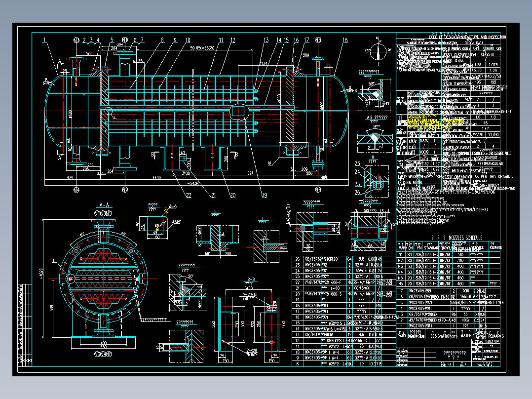Select the 550 width dimension under section A-A
532x399 pixels.
tap(103, 347)
